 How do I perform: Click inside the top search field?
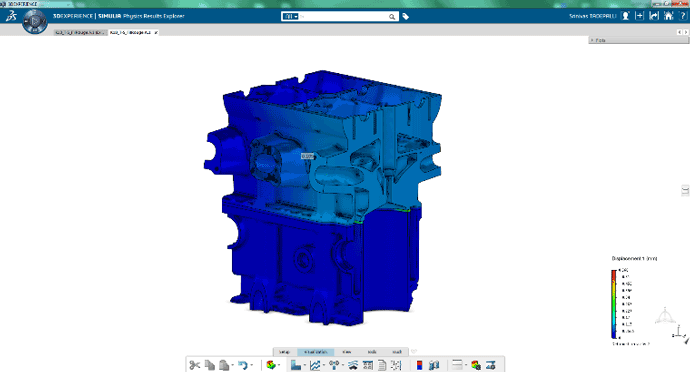pos(345,16)
